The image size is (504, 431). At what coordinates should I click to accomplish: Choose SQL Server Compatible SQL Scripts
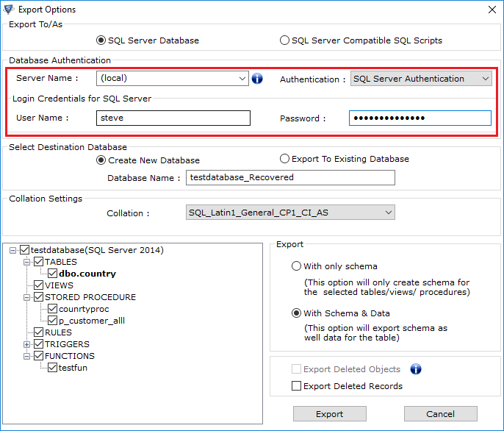pyautogui.click(x=284, y=40)
